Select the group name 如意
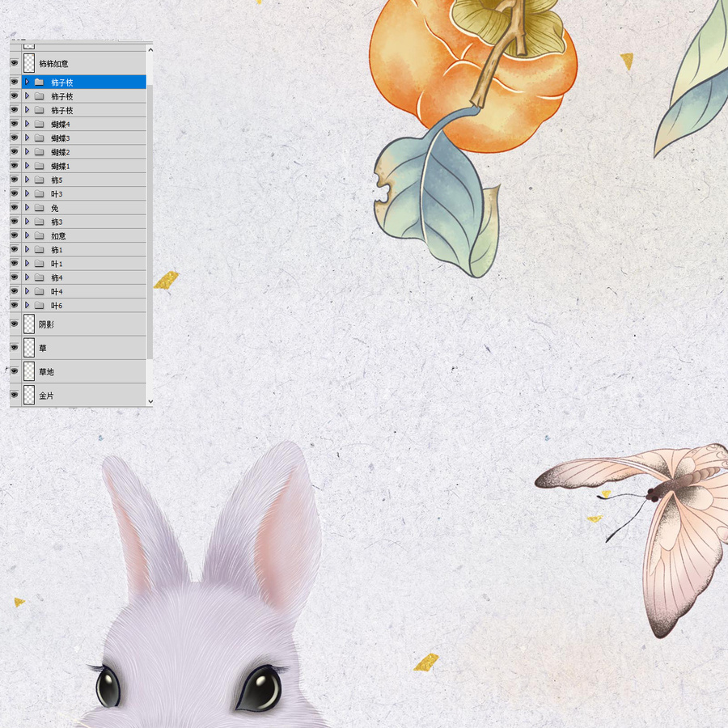The height and width of the screenshot is (728, 728). [x=58, y=235]
